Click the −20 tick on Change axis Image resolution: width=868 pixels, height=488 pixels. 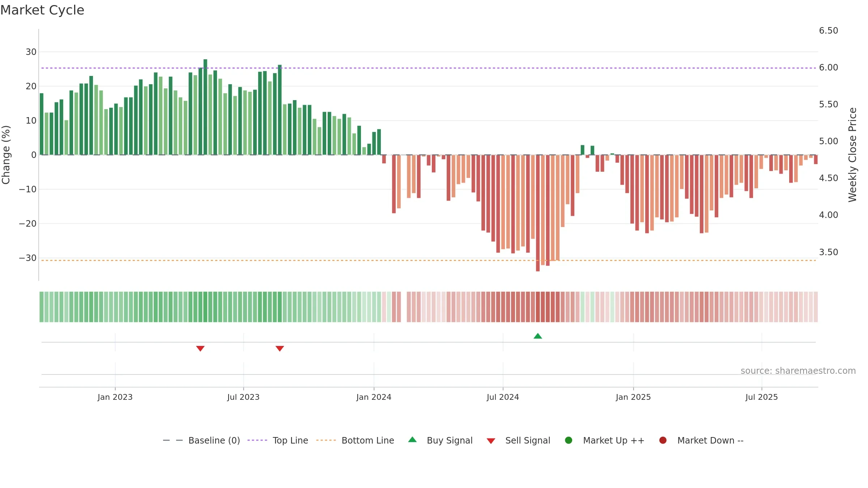click(28, 224)
